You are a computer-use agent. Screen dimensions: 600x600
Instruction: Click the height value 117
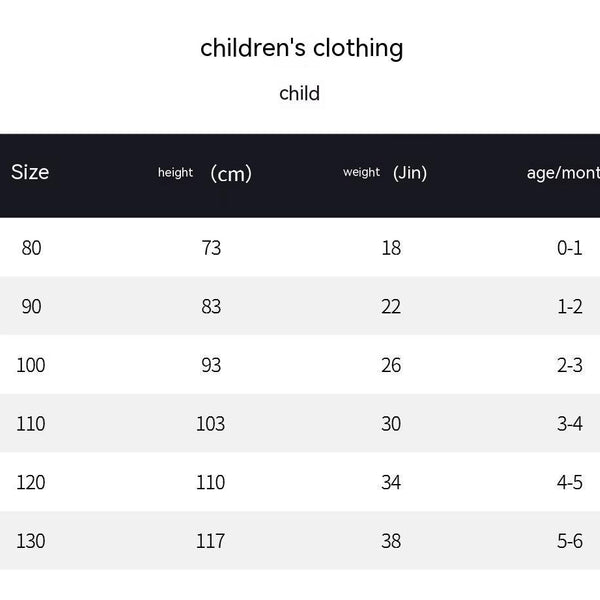(211, 541)
